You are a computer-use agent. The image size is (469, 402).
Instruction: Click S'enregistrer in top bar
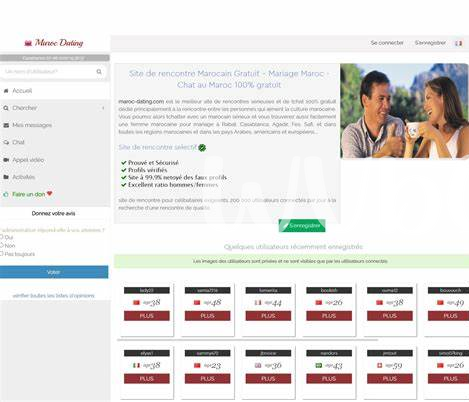tap(430, 43)
